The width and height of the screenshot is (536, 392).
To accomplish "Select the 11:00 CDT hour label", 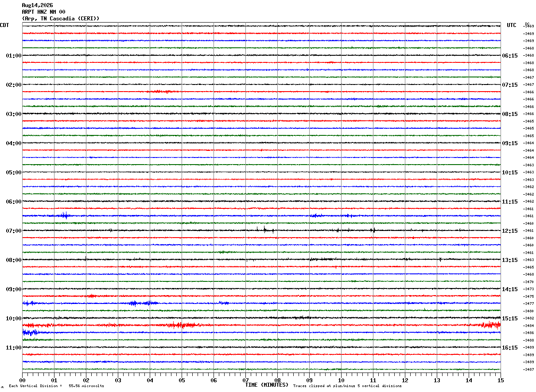I will tap(13, 348).
